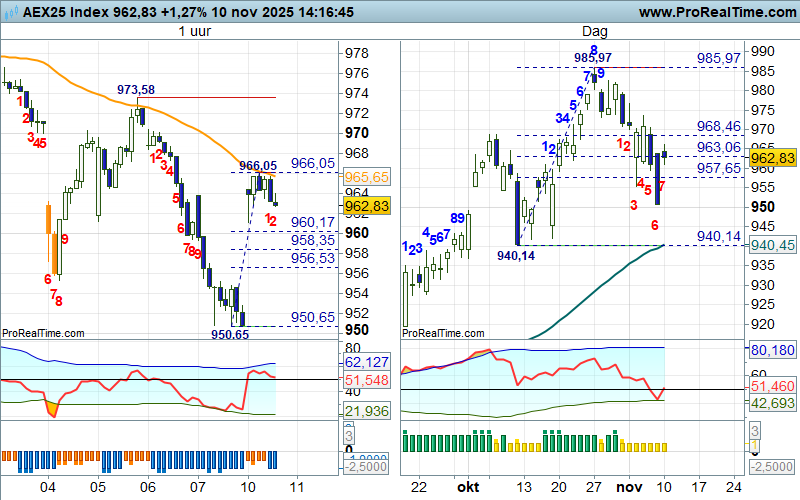Click the 62,127 indicator value box
The height and width of the screenshot is (500, 800).
coord(367,362)
